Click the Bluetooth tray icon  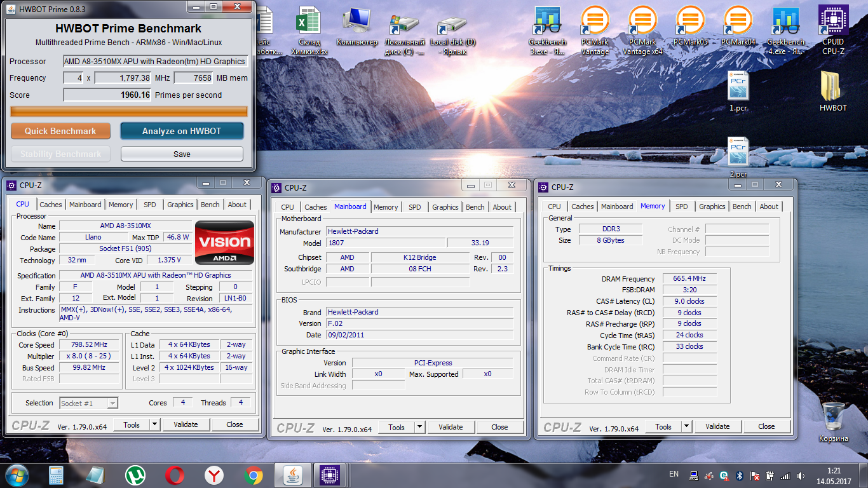click(x=740, y=475)
